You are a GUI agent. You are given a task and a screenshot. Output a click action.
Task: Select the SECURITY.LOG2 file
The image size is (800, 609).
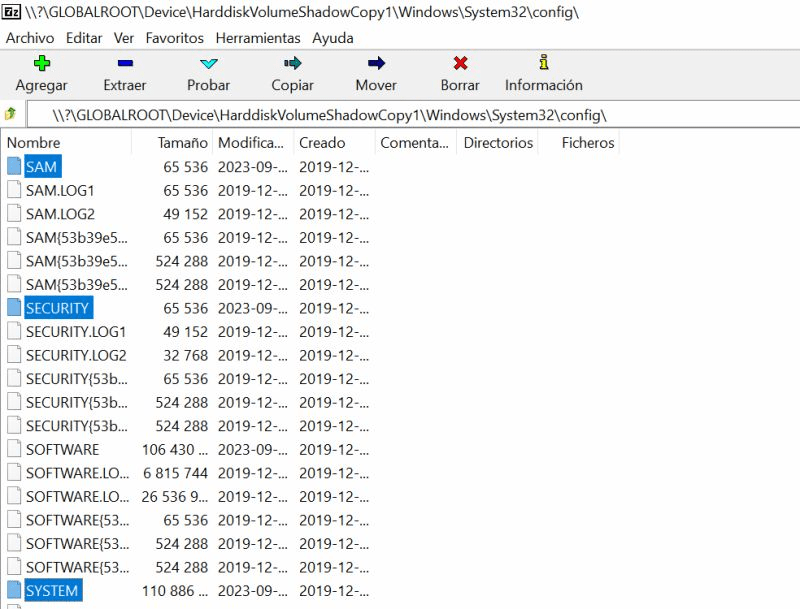point(76,355)
